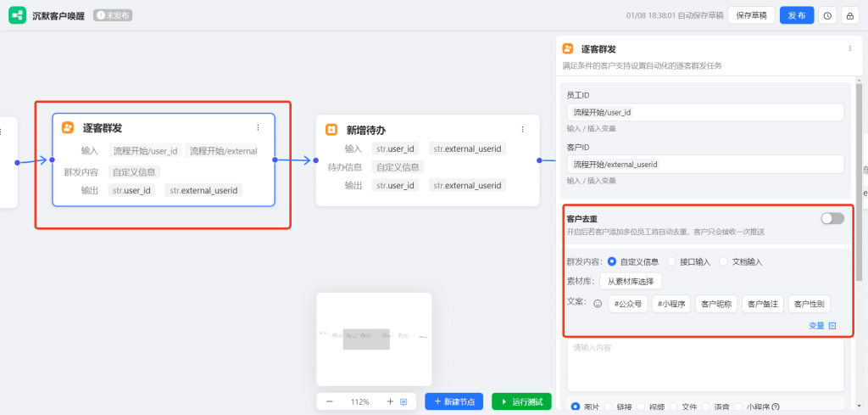Click the canvas minimap thumbnail
This screenshot has height=415, width=868.
click(374, 339)
